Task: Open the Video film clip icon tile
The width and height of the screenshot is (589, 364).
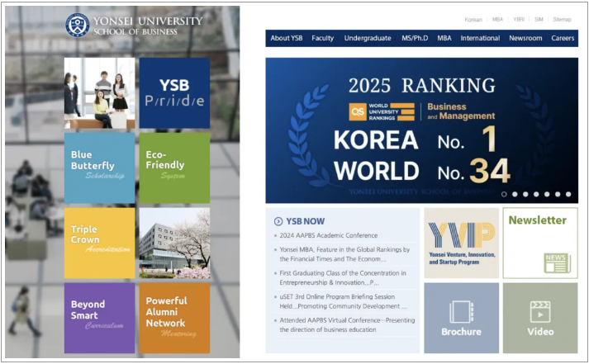Action: click(x=539, y=312)
